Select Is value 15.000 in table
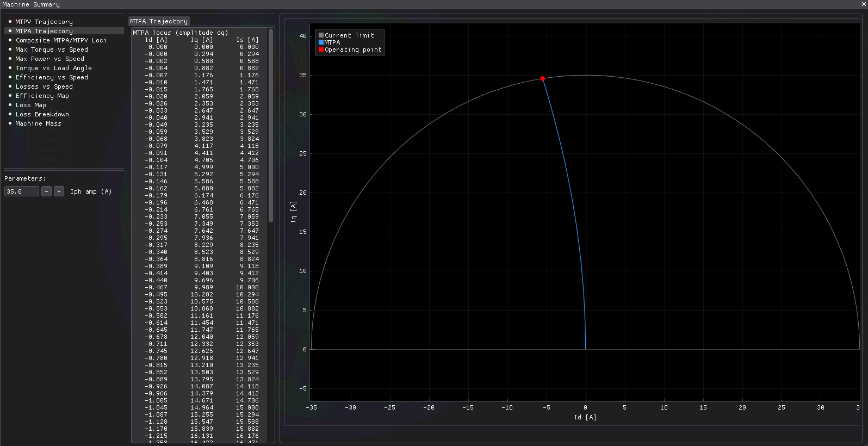This screenshot has height=446, width=868. (247, 407)
